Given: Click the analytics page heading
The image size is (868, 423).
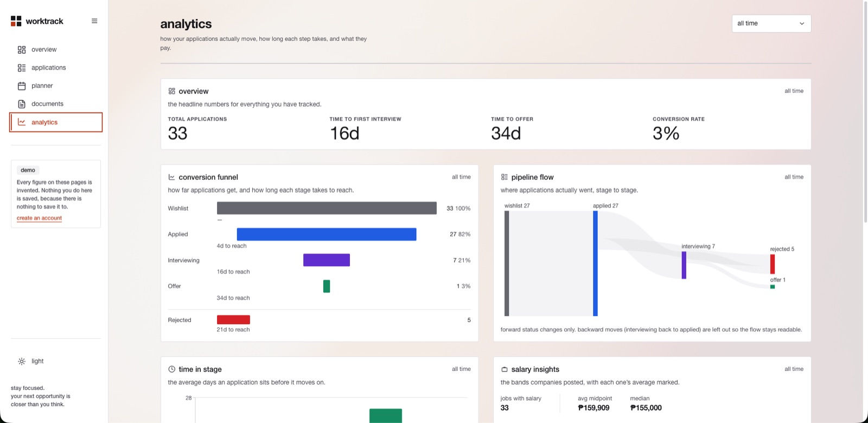Looking at the screenshot, I should (186, 24).
